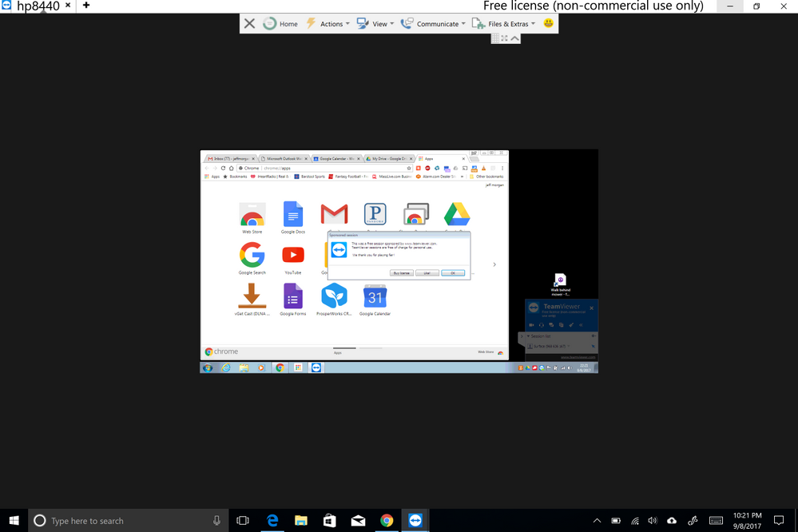Open remote Chrome three-dot menu
The image size is (798, 532).
[502, 168]
